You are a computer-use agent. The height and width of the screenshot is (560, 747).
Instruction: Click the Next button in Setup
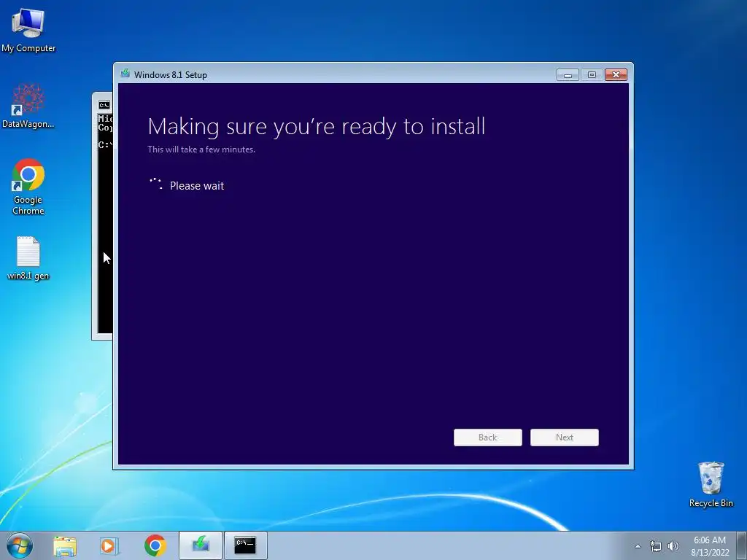click(565, 437)
